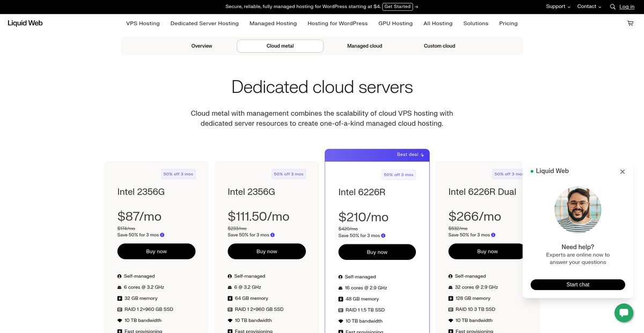Click Self-managed icon in $87/mo plan
644x333 pixels.
120,276
